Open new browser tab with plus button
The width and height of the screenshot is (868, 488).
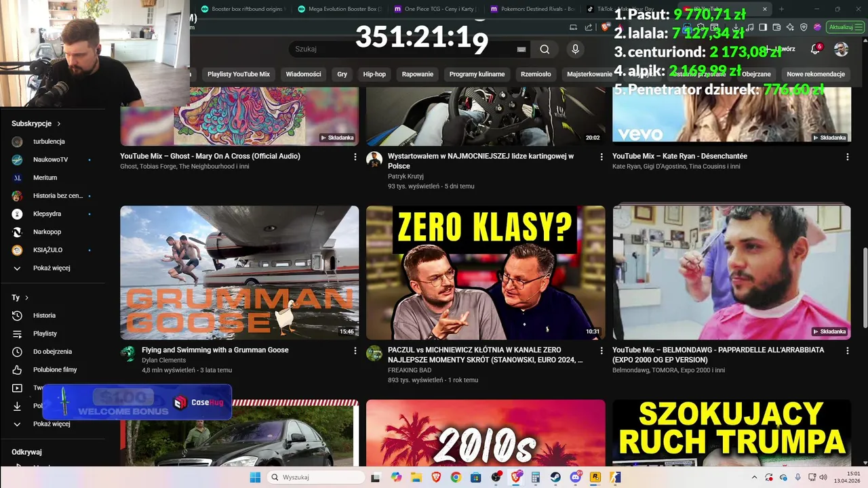[x=781, y=9]
